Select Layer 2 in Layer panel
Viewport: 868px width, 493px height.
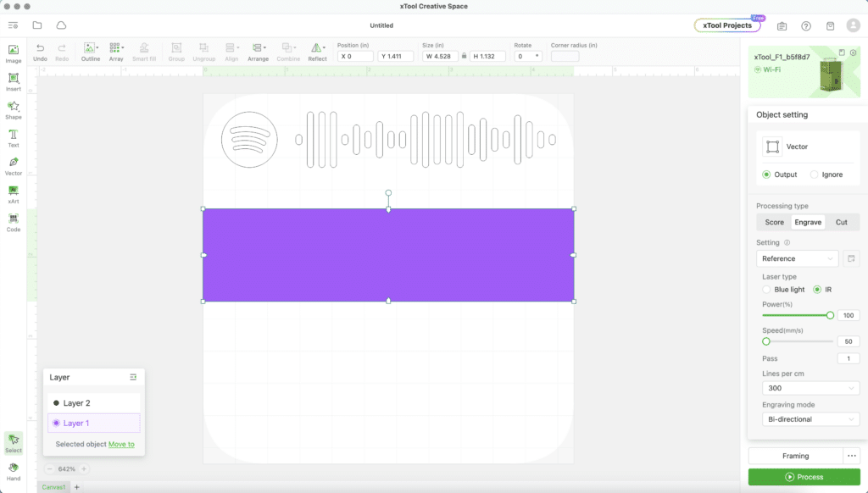pyautogui.click(x=93, y=403)
